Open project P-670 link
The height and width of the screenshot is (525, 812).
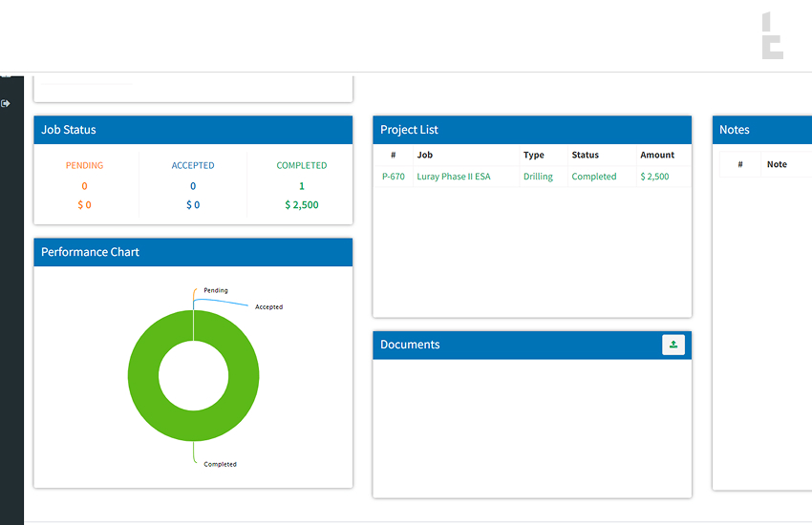coord(393,177)
